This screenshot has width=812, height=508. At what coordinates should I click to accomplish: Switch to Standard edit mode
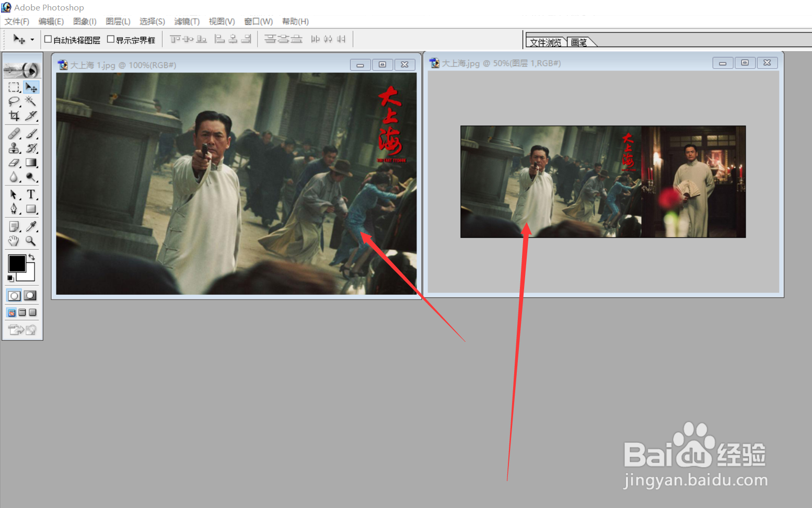click(x=14, y=295)
